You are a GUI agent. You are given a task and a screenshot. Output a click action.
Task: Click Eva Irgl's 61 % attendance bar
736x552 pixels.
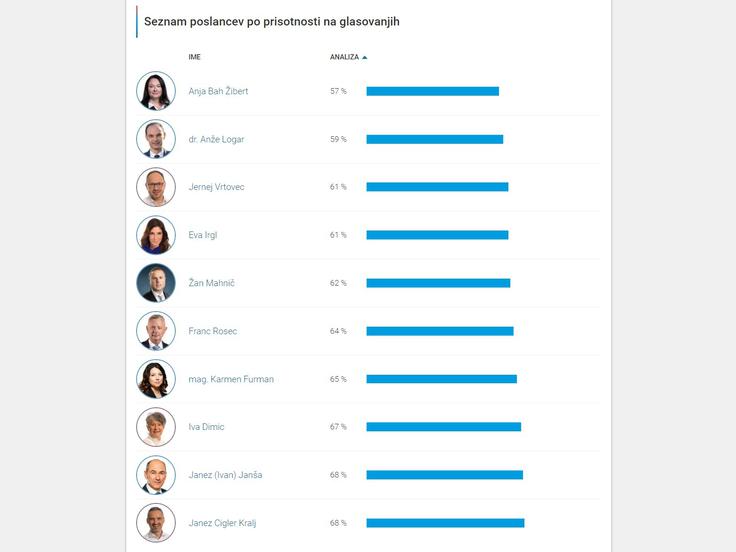click(437, 235)
